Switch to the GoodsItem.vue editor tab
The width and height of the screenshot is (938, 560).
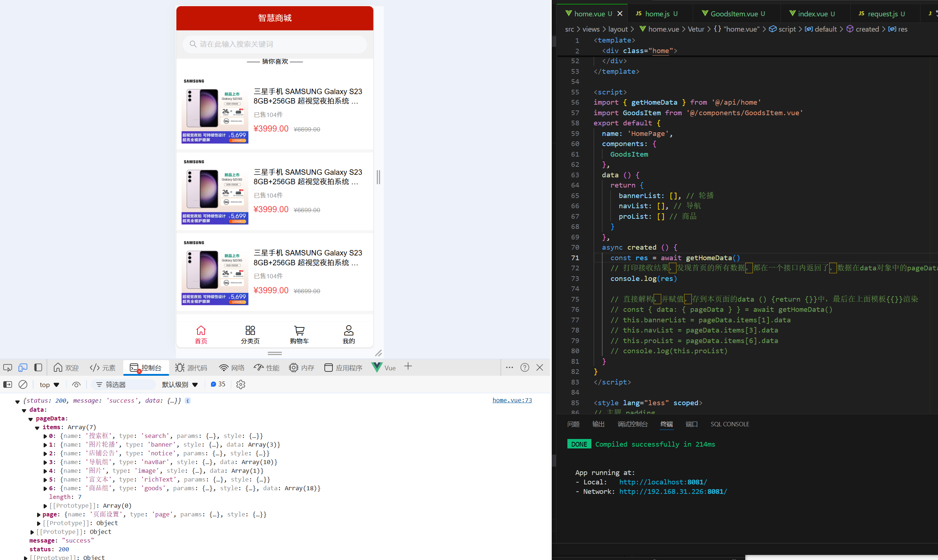(x=733, y=13)
